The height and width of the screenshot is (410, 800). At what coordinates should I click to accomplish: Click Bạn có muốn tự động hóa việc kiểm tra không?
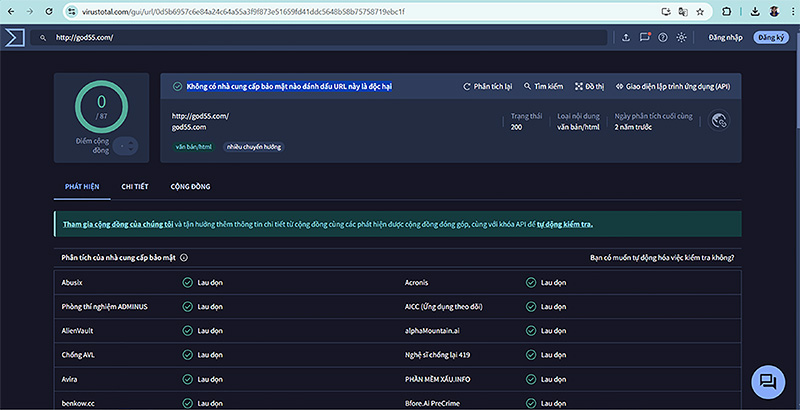coord(662,258)
